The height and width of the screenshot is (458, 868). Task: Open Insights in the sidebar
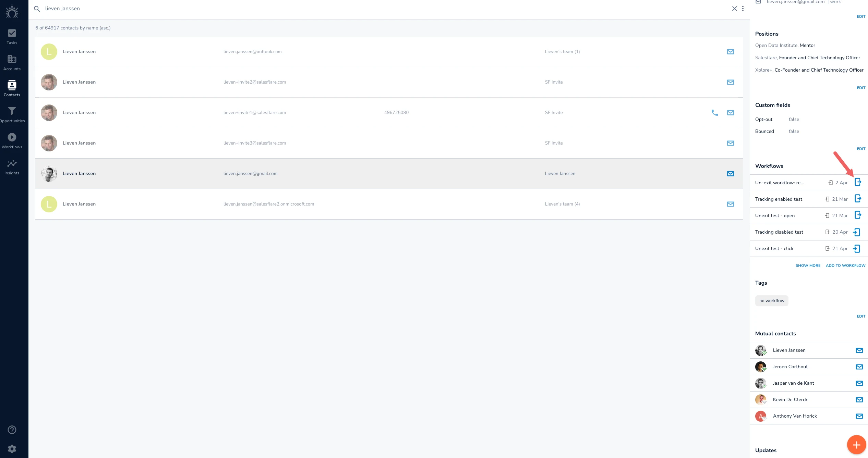pyautogui.click(x=12, y=167)
